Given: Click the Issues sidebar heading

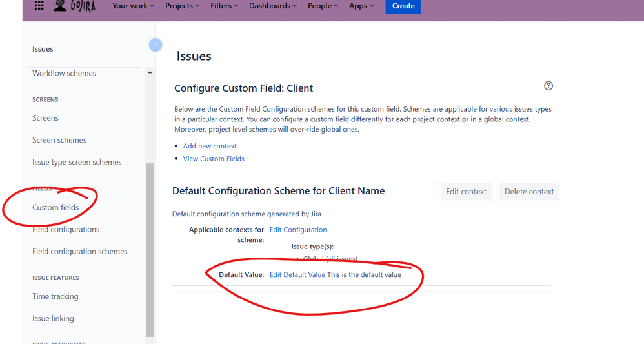Looking at the screenshot, I should tap(43, 49).
